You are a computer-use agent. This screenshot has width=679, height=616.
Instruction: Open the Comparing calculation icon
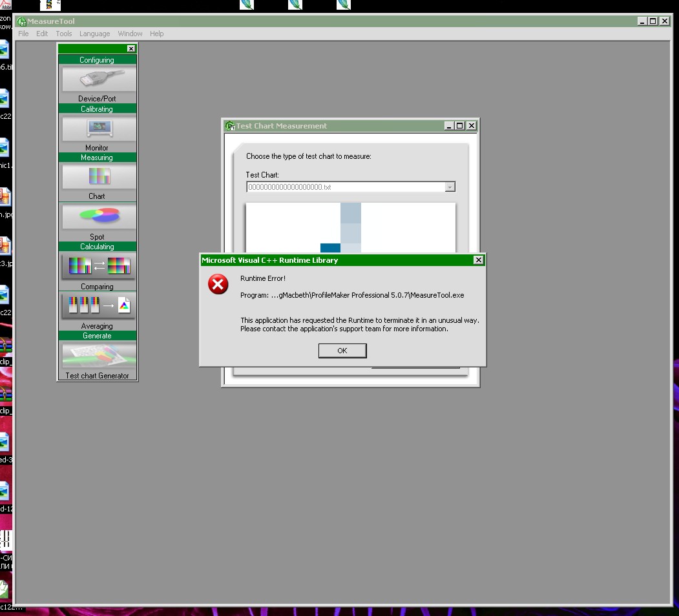[99, 266]
